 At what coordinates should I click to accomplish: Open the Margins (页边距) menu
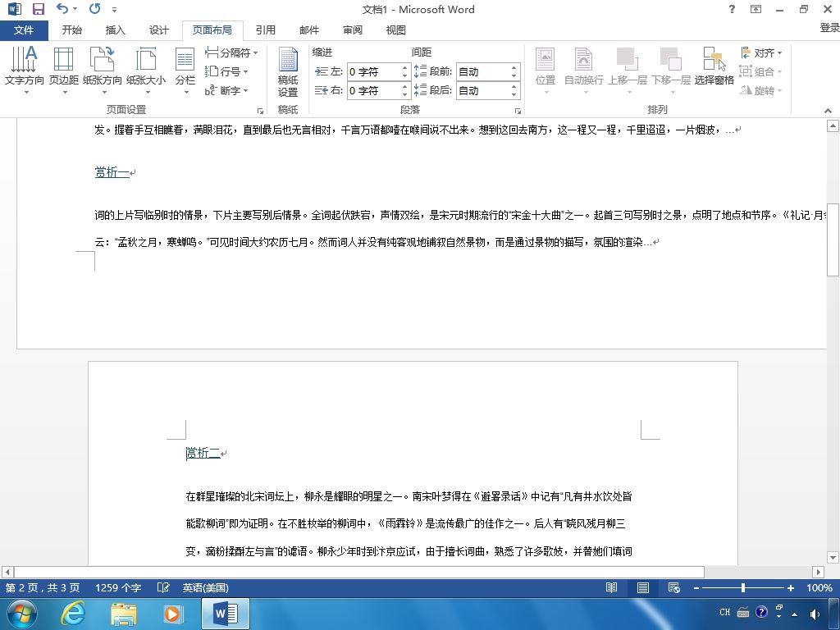64,70
